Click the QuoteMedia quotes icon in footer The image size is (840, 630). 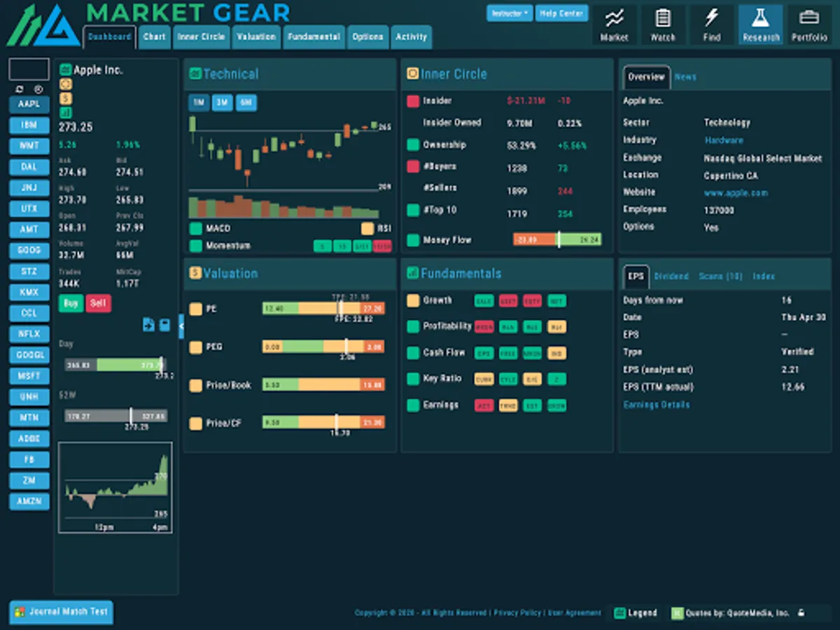pyautogui.click(x=677, y=613)
